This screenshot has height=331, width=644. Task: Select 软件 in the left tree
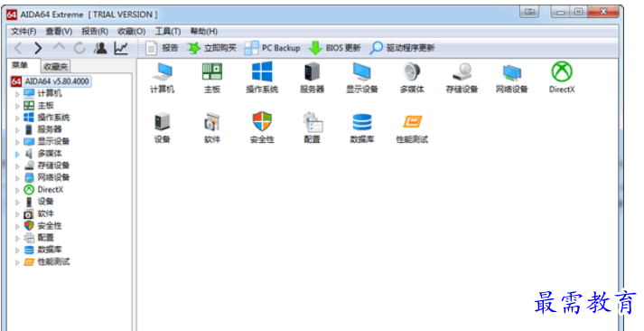tap(45, 213)
